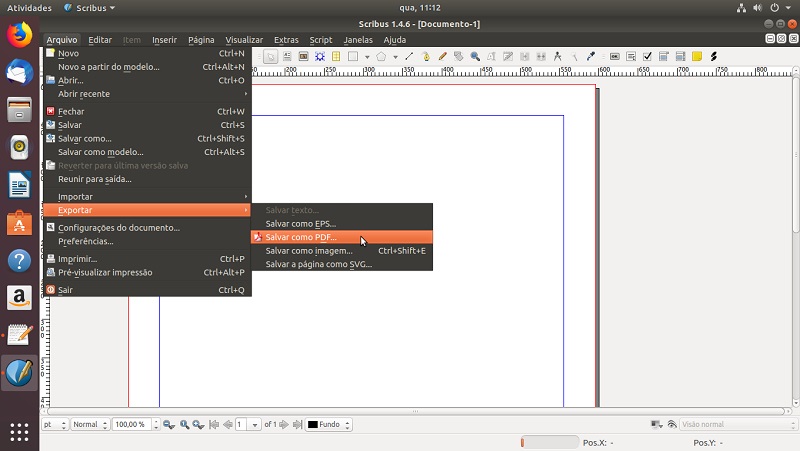
Task: Toggle the preview mode eye icon
Action: tap(672, 424)
